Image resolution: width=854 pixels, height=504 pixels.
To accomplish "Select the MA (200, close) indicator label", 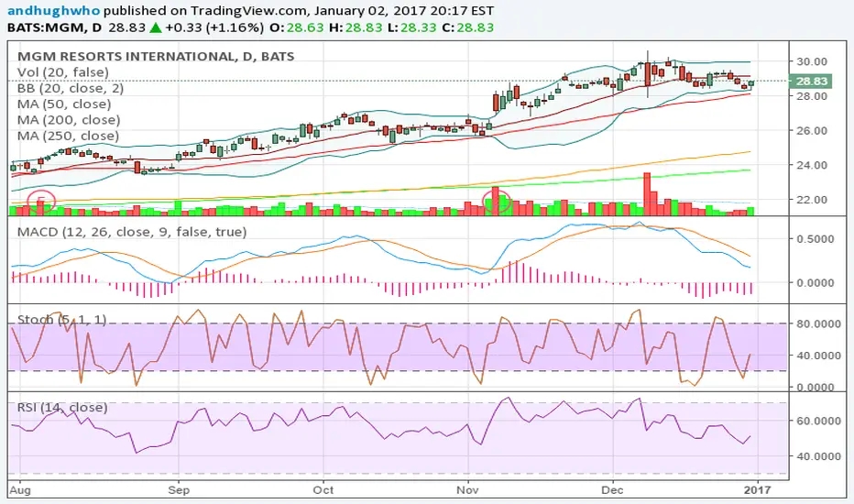I will 69,120.
